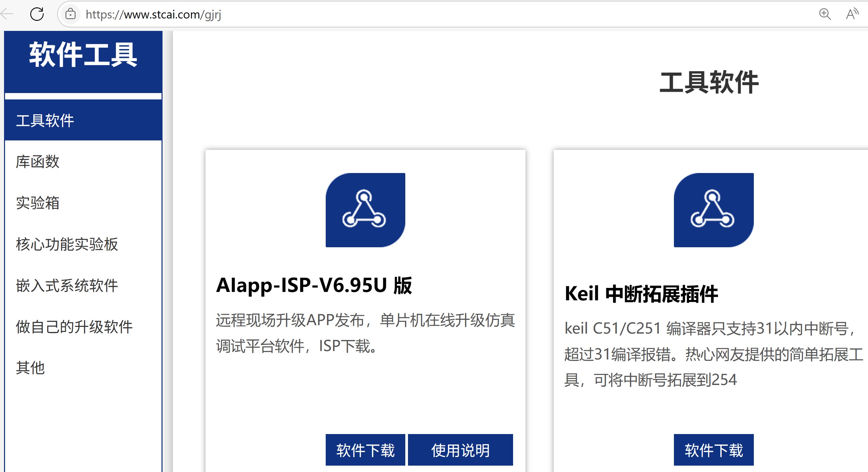This screenshot has height=472, width=868.
Task: Select 其他 in the sidebar
Action: click(83, 368)
